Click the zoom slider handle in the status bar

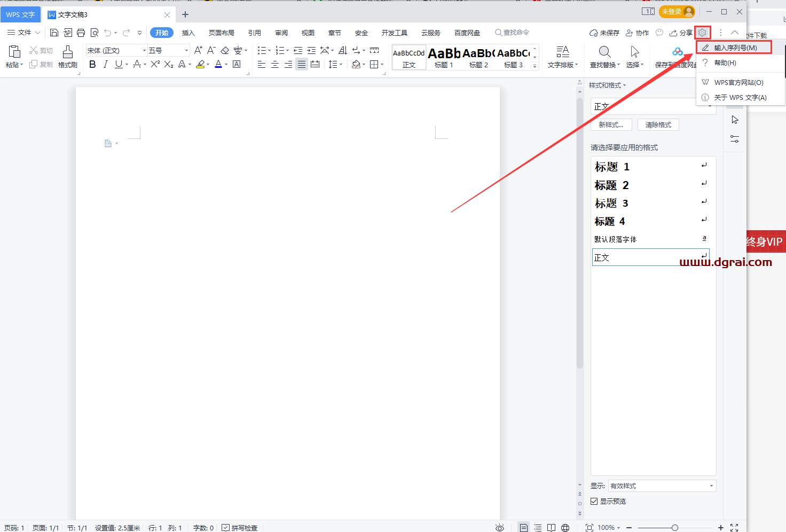(x=675, y=528)
